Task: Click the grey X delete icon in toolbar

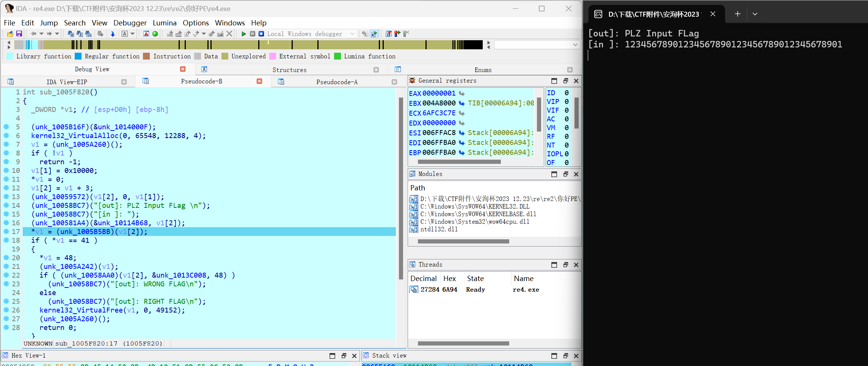Action: coord(229,34)
